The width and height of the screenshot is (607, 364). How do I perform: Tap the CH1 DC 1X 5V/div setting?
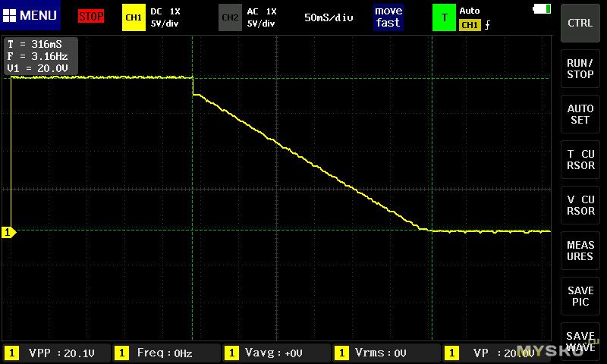point(165,17)
